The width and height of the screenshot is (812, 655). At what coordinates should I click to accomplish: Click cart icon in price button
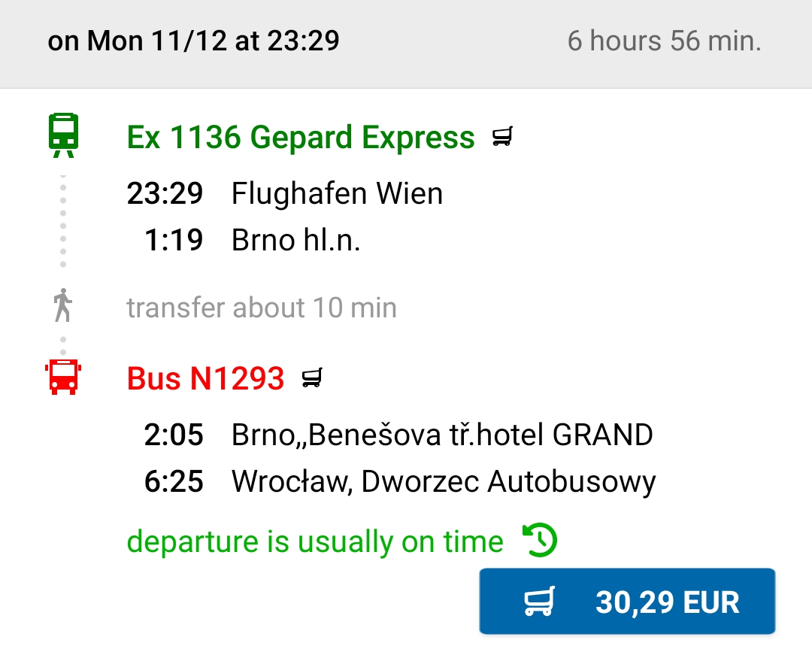pyautogui.click(x=540, y=602)
